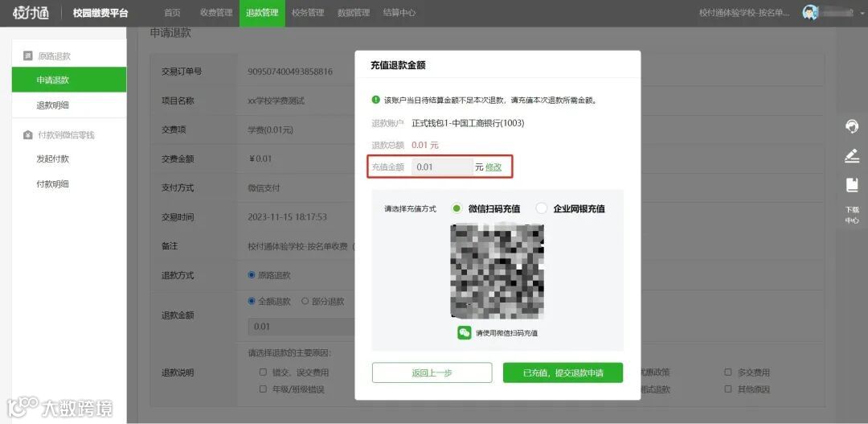Screen dimensions: 868x424
Task: Open the 退款管理 top menu
Action: [262, 13]
